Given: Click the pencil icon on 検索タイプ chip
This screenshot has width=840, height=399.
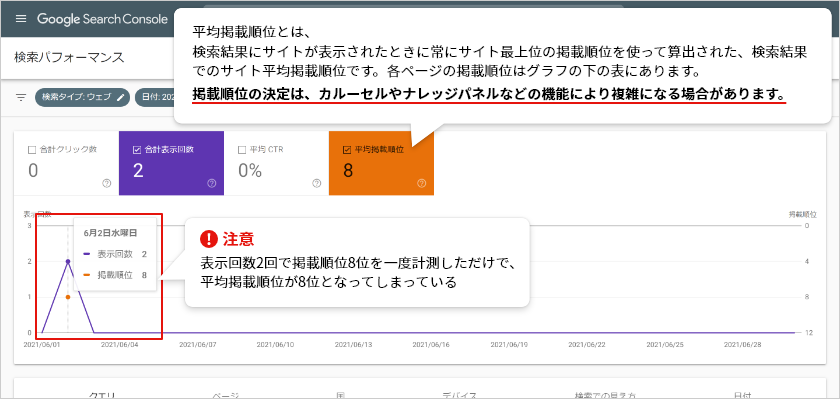Looking at the screenshot, I should tap(121, 97).
